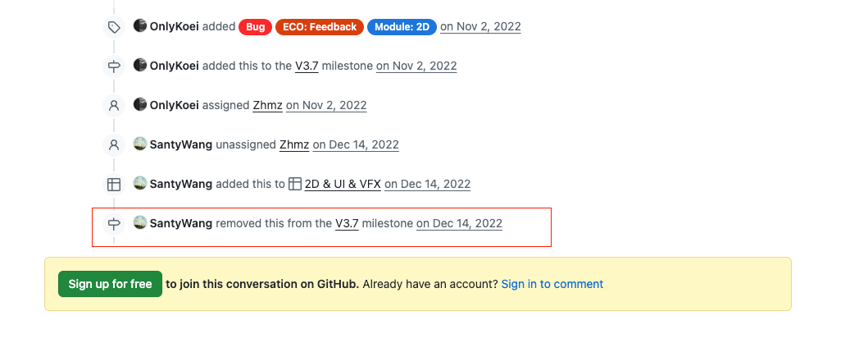This screenshot has height=343, width=868.
Task: Open the red Bug label
Action: (x=255, y=27)
